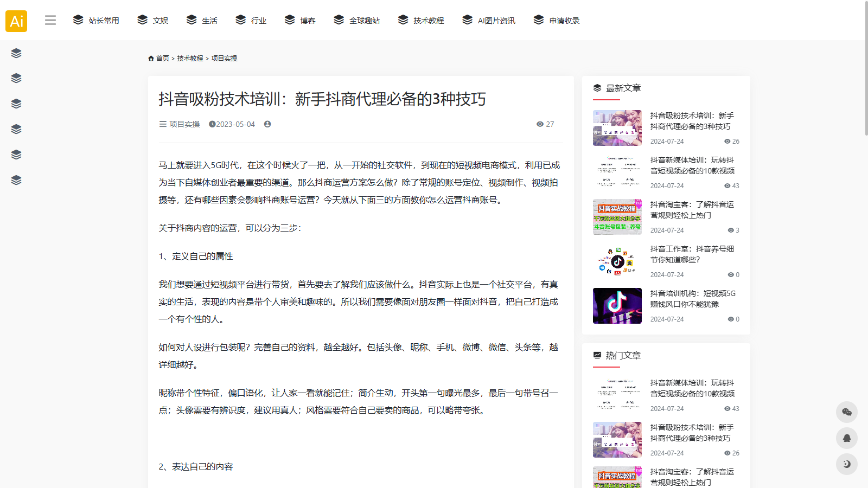Click the eye view-count icon showing 27
The height and width of the screenshot is (488, 868).
click(540, 124)
